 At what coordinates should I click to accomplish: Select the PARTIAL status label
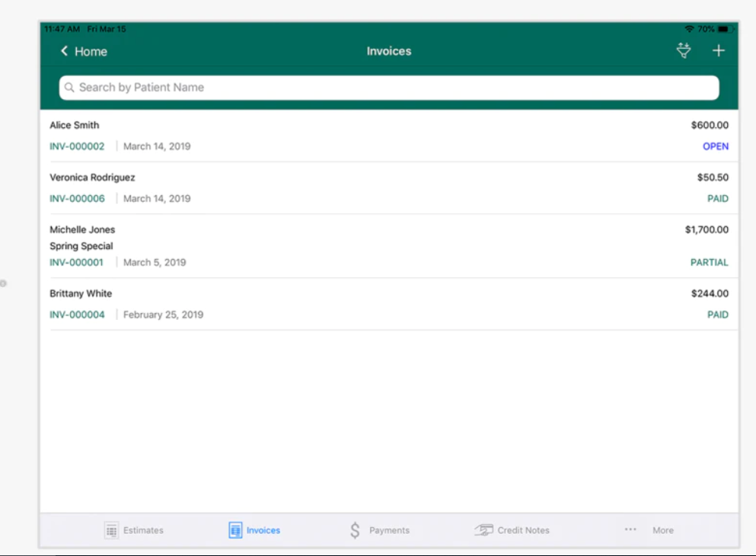tap(710, 262)
